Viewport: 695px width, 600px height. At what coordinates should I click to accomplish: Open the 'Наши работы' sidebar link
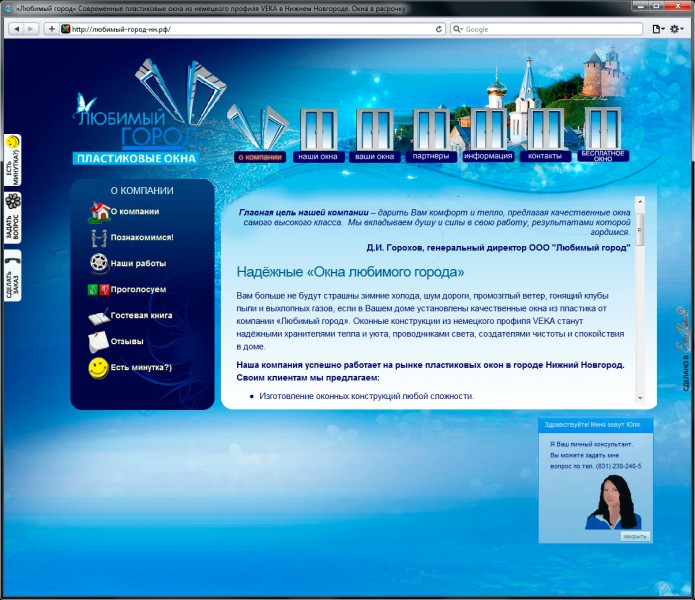click(x=138, y=263)
